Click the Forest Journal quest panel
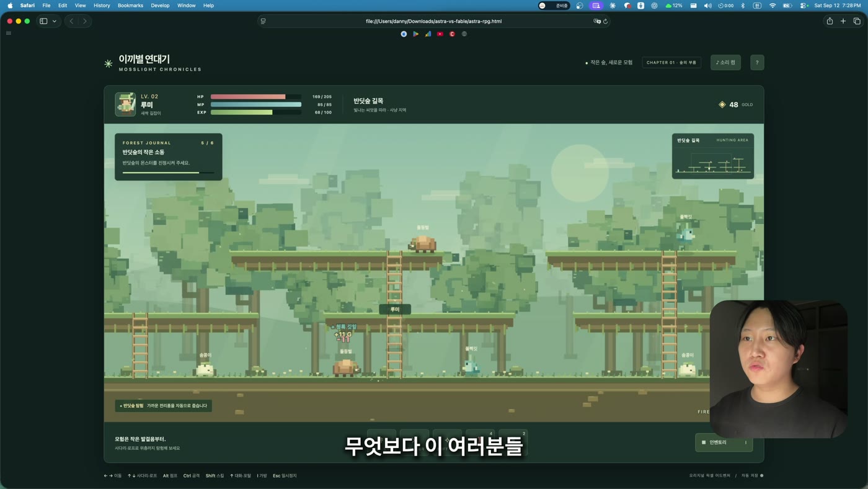 tap(168, 157)
